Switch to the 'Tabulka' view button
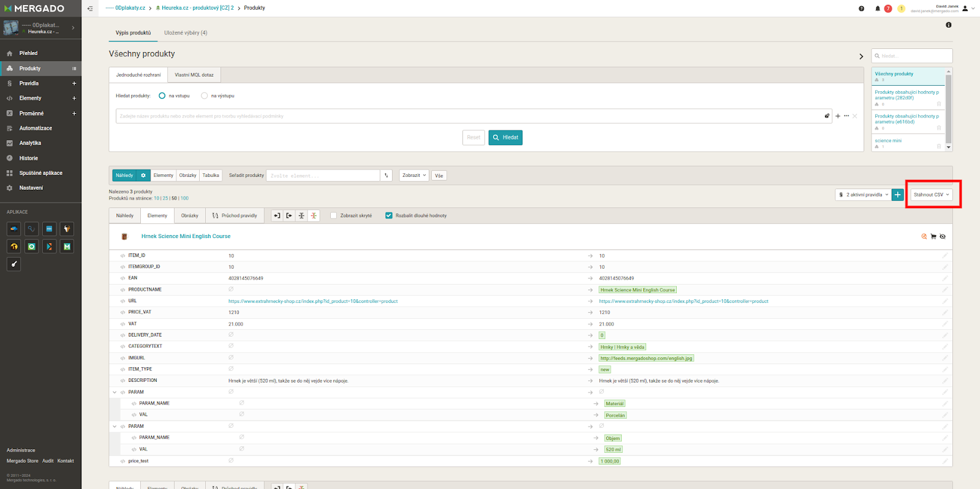 [211, 176]
